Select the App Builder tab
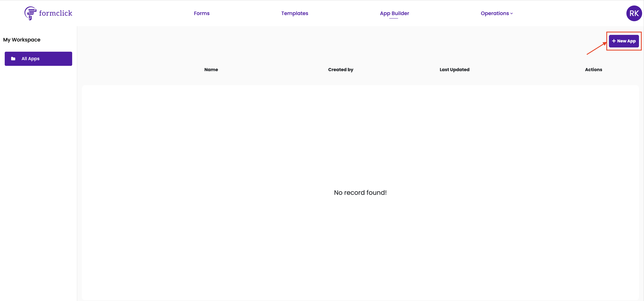The height and width of the screenshot is (301, 644). (x=394, y=13)
